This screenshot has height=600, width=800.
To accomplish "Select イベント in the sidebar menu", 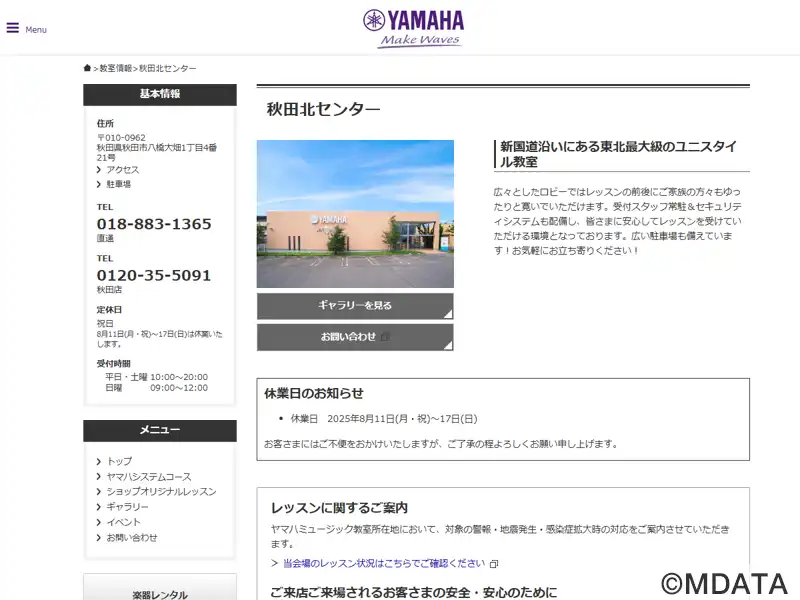I will click(123, 522).
